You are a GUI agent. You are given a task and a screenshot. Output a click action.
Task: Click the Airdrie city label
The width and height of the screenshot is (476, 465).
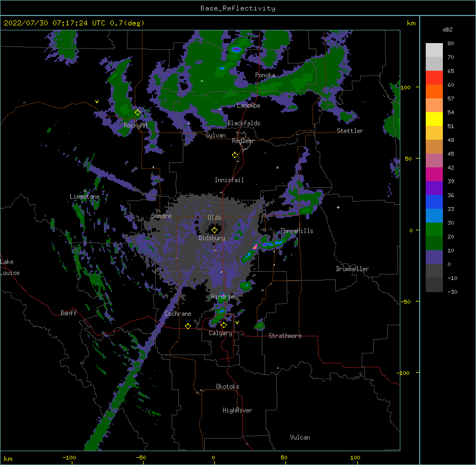(223, 297)
